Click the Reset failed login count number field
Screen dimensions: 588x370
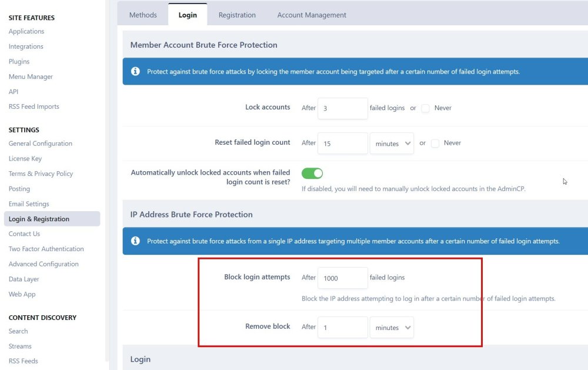click(x=342, y=144)
